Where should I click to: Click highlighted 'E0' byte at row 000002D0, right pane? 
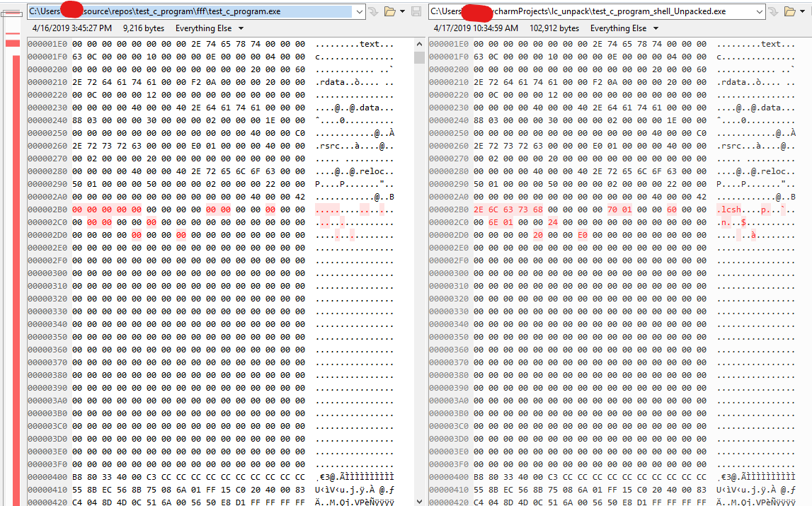[x=583, y=235]
